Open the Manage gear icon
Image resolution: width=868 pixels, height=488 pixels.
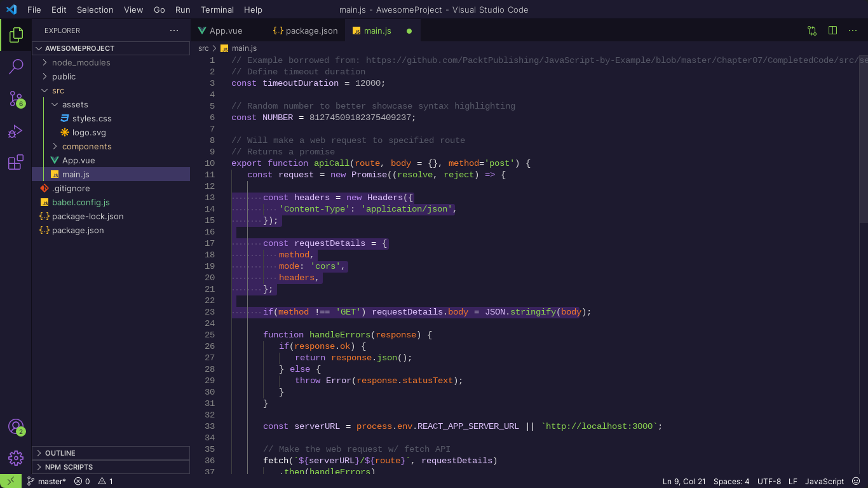click(x=16, y=457)
